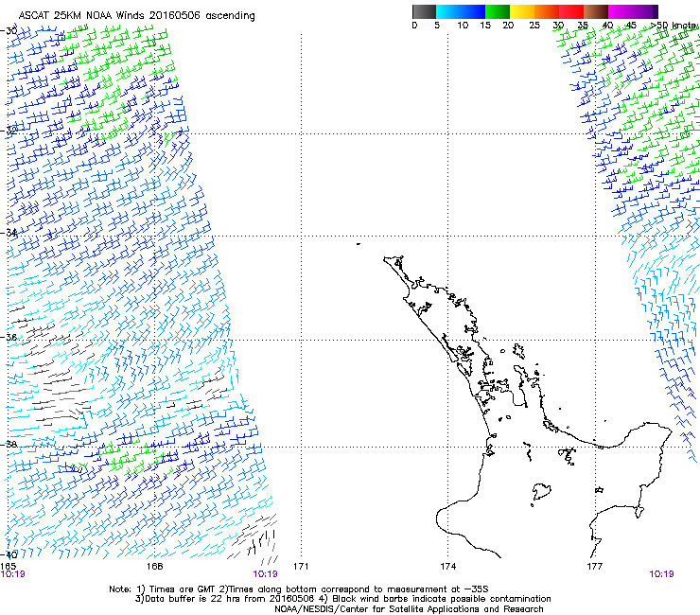
Task: Click the purple '10:19' time at the lower right
Action: [x=661, y=574]
